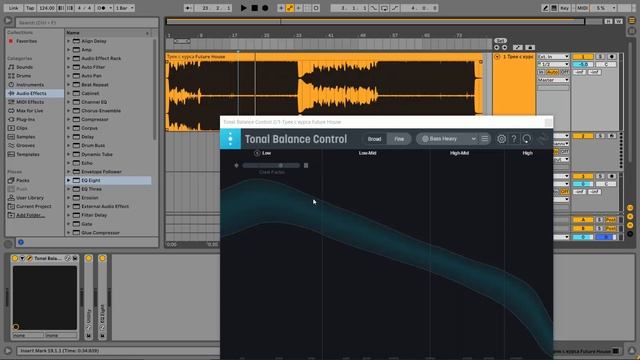Open the Templates category

tap(28, 154)
